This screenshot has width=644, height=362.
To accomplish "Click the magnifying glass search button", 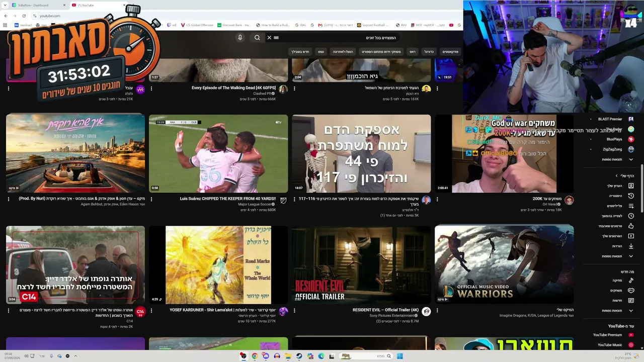I will 257,38.
